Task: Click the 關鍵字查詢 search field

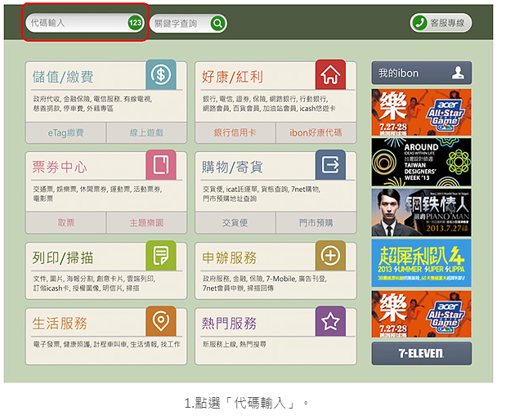Action: pos(188,23)
